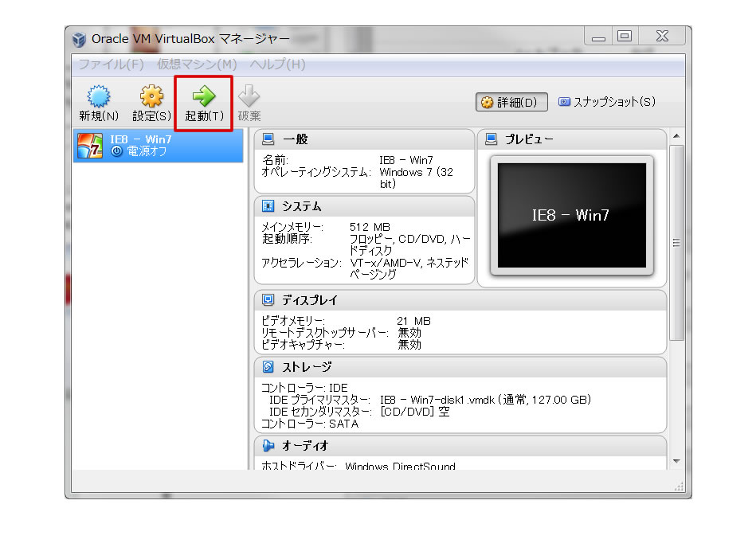The image size is (756, 555).
Task: Minimize the VirtualBox Manager window
Action: tap(598, 37)
